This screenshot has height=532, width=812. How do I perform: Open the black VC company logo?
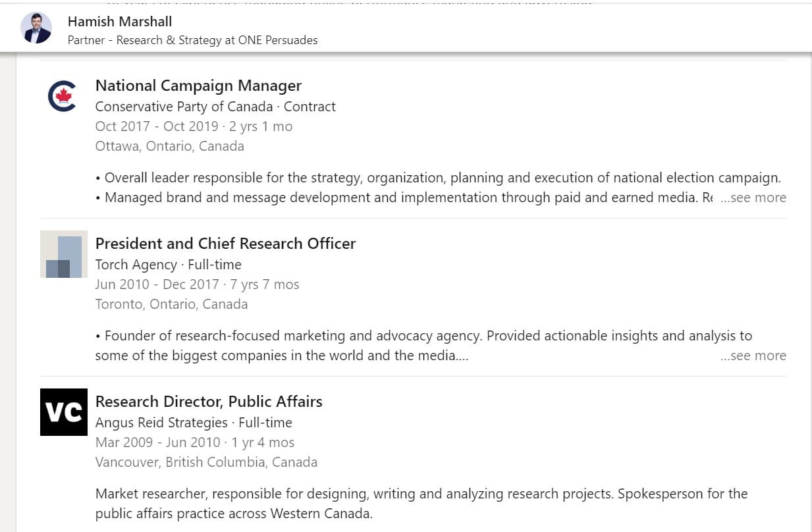click(x=64, y=412)
